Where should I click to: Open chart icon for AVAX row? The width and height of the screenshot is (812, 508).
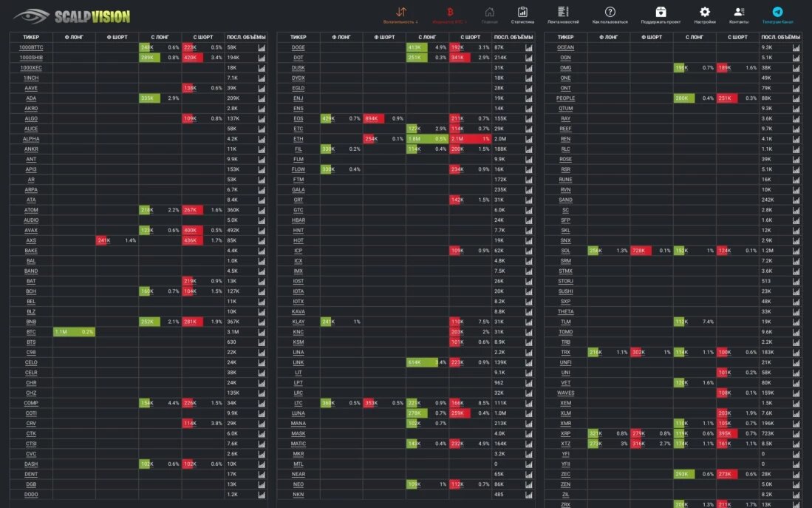[262, 231]
